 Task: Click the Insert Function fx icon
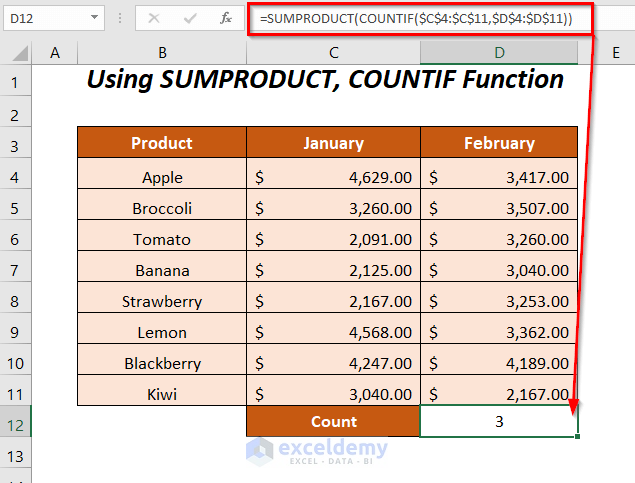(x=226, y=18)
